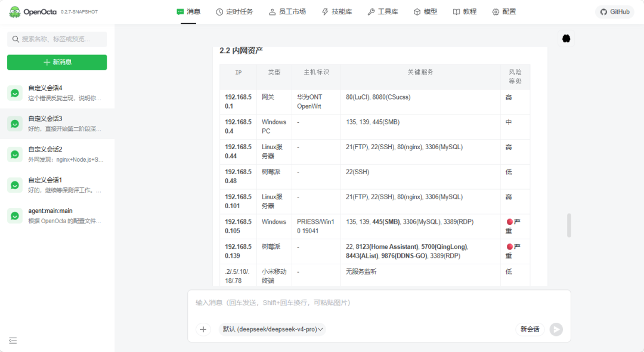The height and width of the screenshot is (352, 644).
Task: Click the 网关 type cell
Action: point(274,102)
